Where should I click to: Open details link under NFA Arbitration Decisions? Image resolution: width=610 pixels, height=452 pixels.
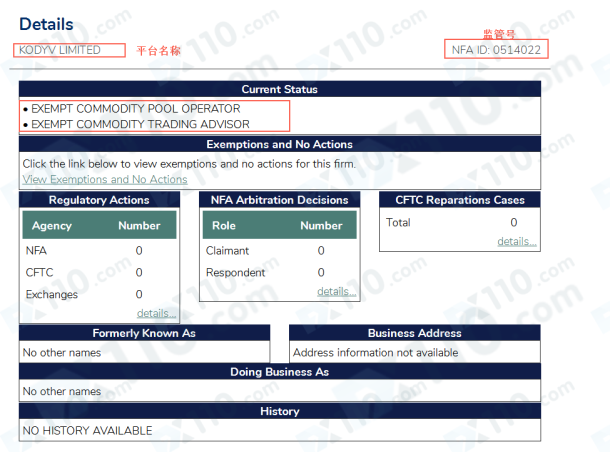(337, 291)
